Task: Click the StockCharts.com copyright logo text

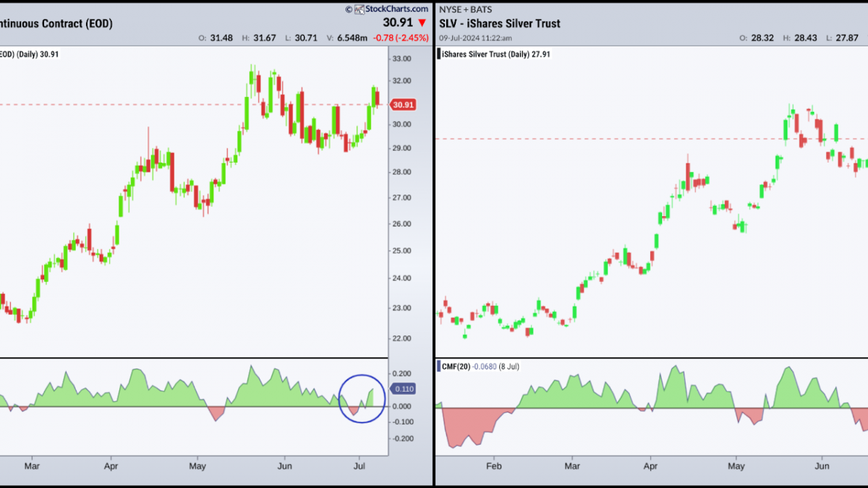Action: pos(386,9)
